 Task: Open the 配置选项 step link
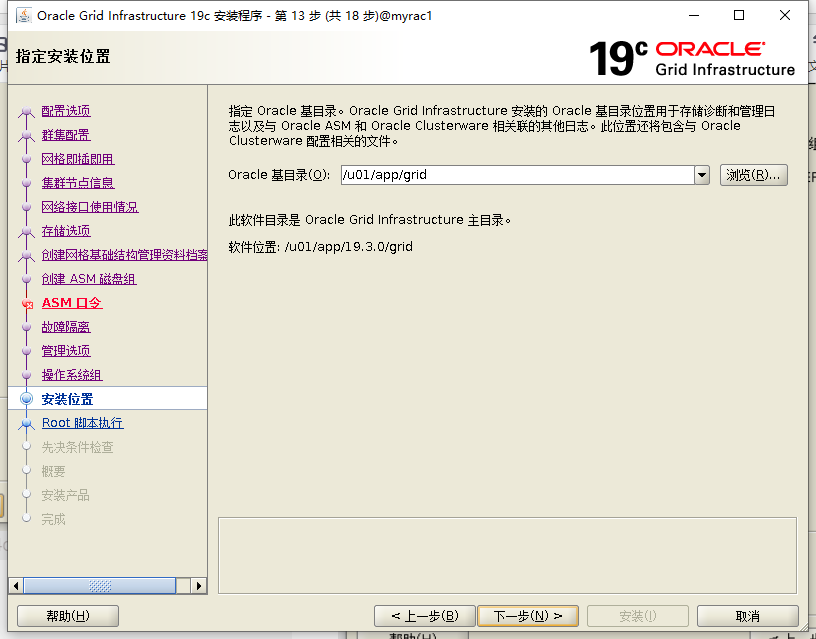[66, 111]
